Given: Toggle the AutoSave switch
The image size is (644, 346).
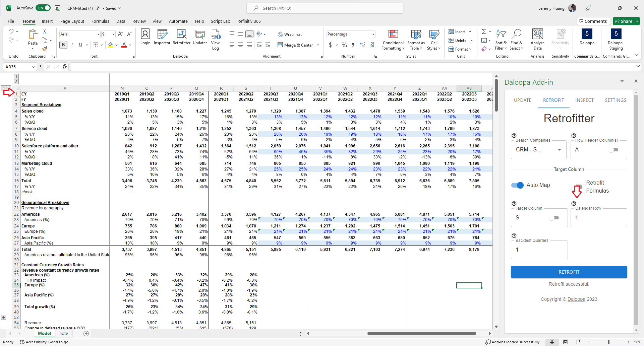Looking at the screenshot, I should pos(43,8).
